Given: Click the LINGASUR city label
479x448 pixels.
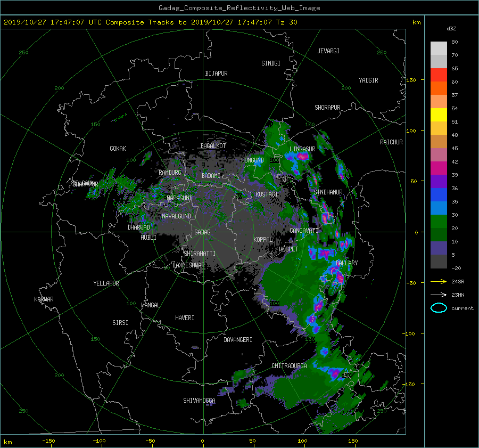Looking at the screenshot, I should click(302, 149).
